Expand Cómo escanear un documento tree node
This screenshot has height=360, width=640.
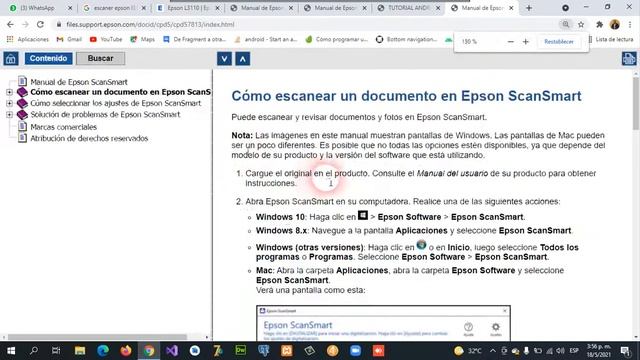[x=9, y=92]
